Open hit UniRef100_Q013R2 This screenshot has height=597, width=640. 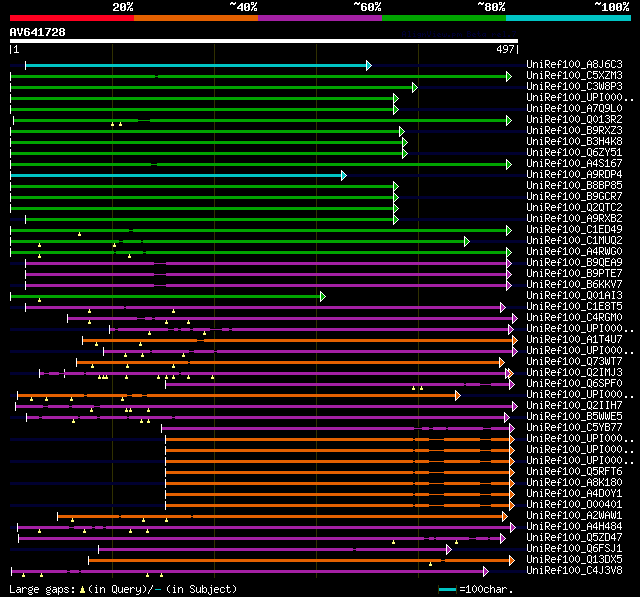tap(574, 120)
